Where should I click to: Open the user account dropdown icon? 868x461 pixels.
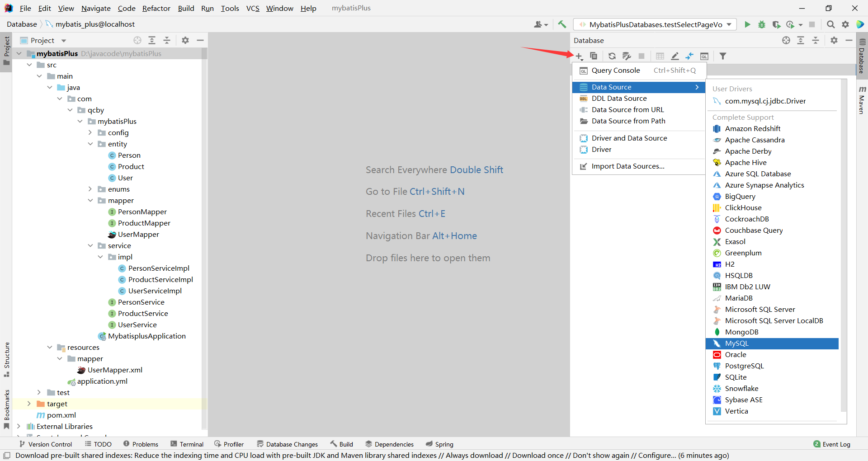coord(541,24)
